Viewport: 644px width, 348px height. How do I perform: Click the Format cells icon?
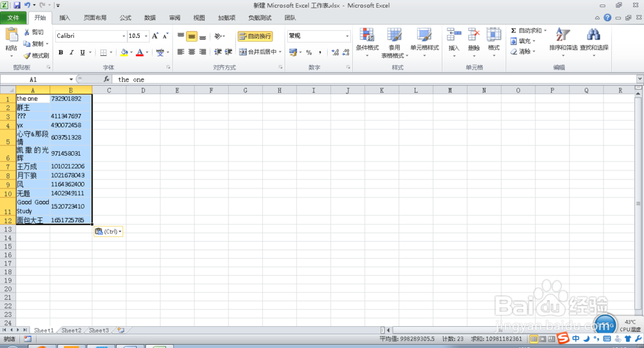494,35
